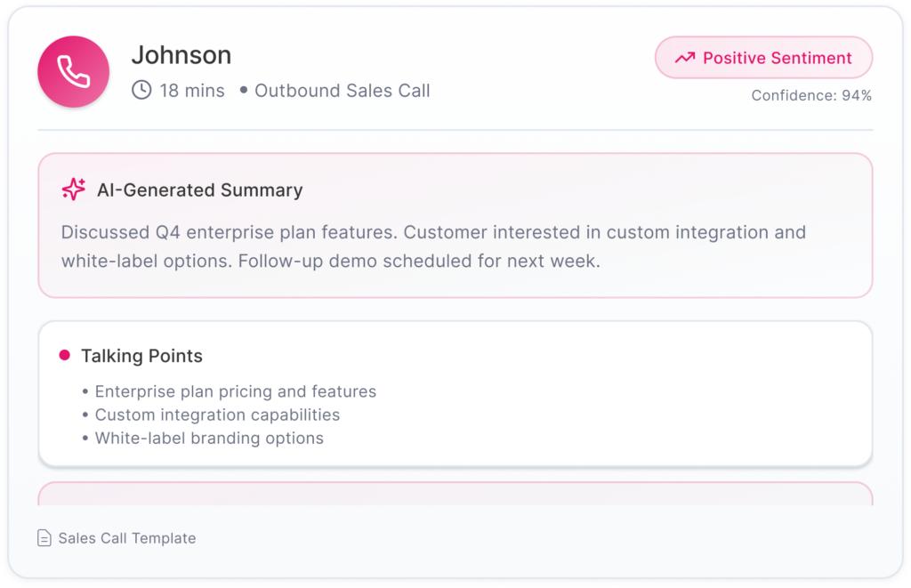Click the bullet dot before Outbound Sales Call

pos(244,91)
